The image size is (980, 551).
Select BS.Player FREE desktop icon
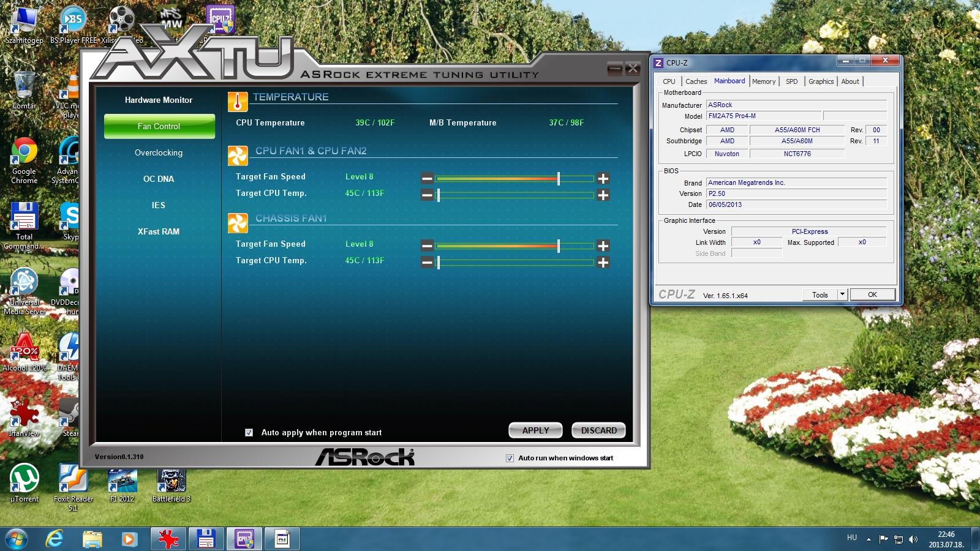point(73,26)
